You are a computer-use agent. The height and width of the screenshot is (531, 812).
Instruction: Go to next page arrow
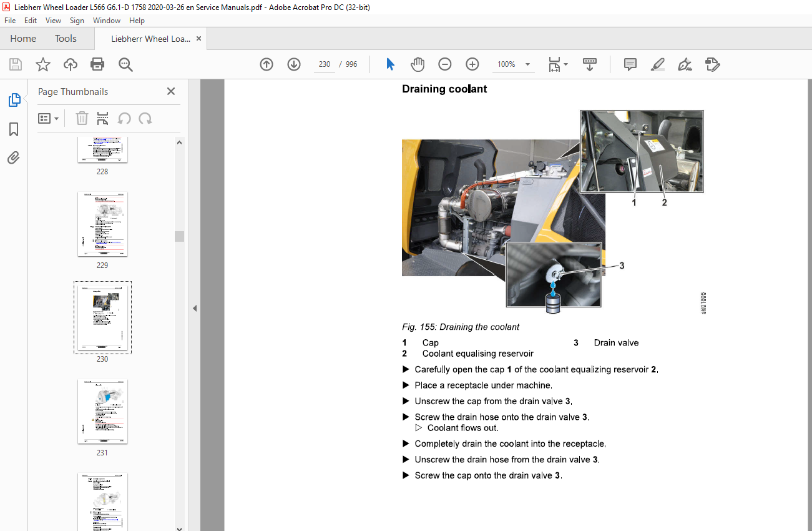(294, 64)
